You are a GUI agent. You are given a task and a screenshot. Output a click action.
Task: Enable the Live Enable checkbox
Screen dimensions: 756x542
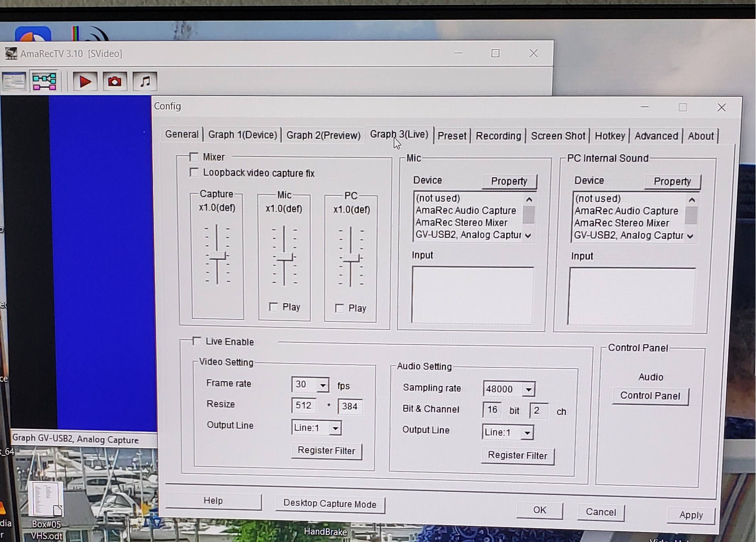(197, 341)
